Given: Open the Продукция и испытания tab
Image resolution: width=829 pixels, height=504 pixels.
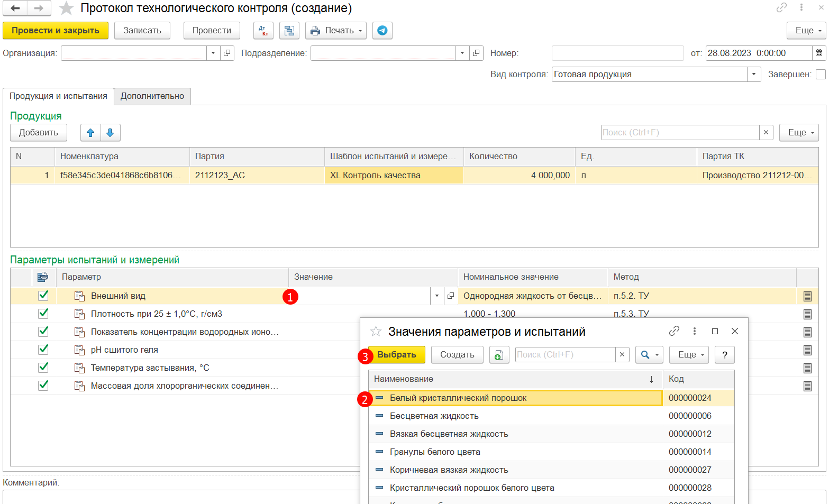Looking at the screenshot, I should pos(58,96).
